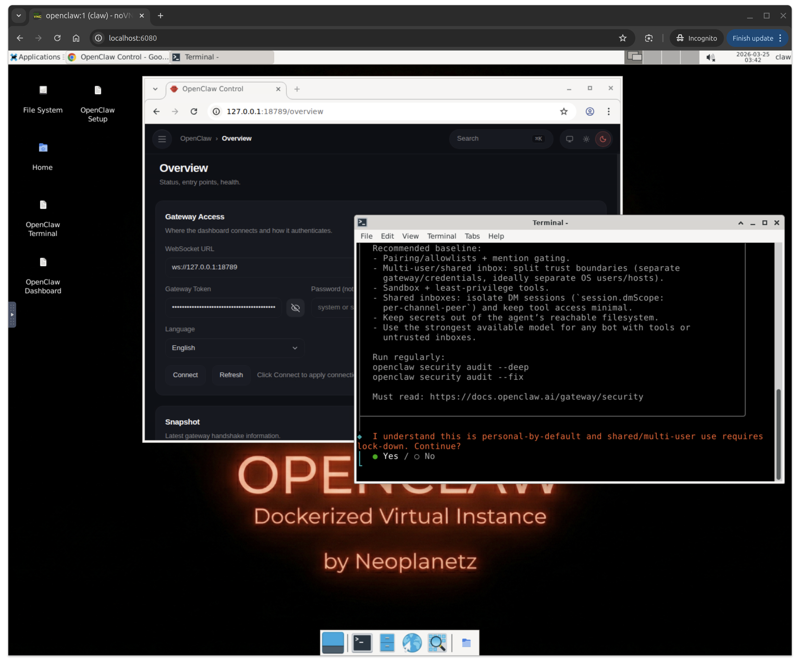Open web browser globe dock icon
Screen dimensions: 800x672
[412, 643]
